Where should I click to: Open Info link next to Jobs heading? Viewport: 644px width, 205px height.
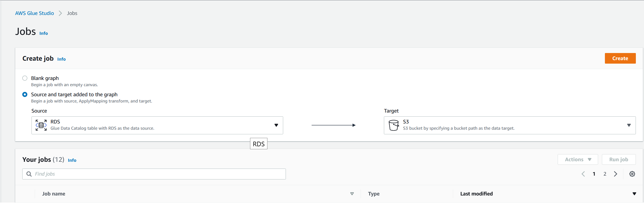[43, 33]
